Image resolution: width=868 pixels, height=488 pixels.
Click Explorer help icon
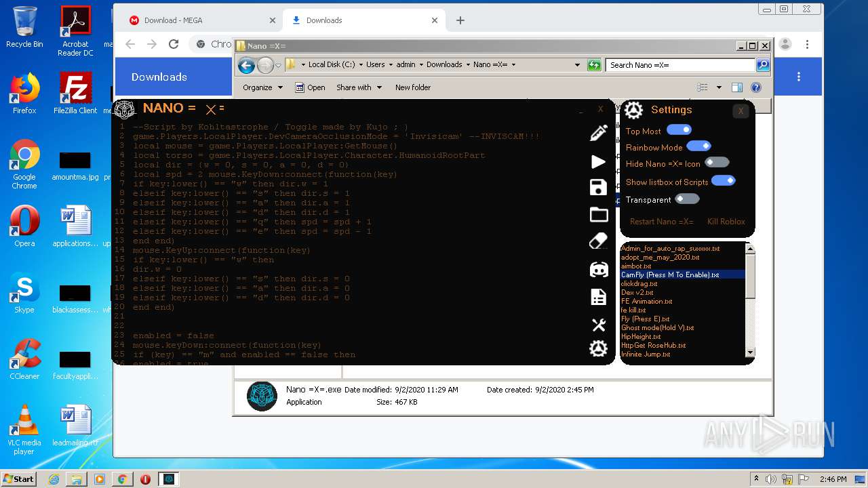point(756,87)
